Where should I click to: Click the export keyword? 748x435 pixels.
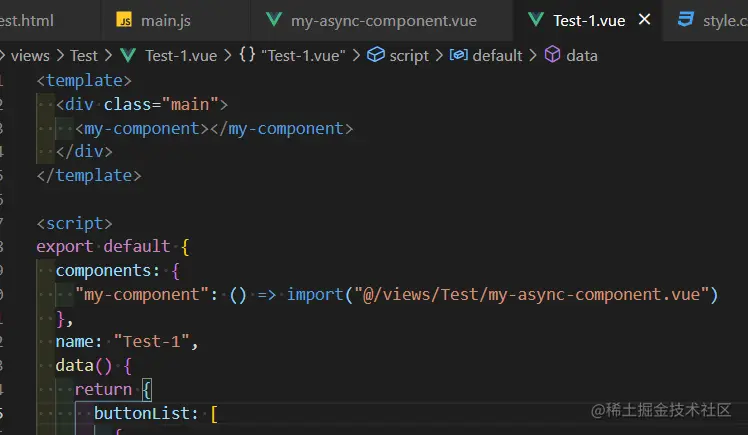(65, 247)
